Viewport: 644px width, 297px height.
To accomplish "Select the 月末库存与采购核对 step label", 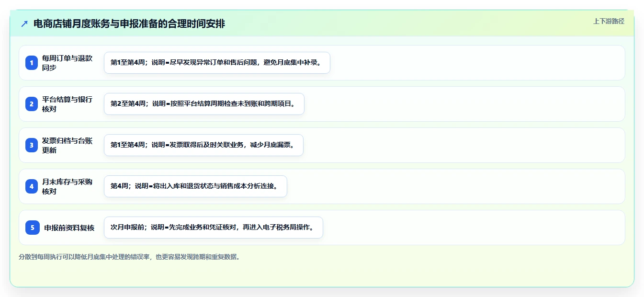I will pos(68,186).
